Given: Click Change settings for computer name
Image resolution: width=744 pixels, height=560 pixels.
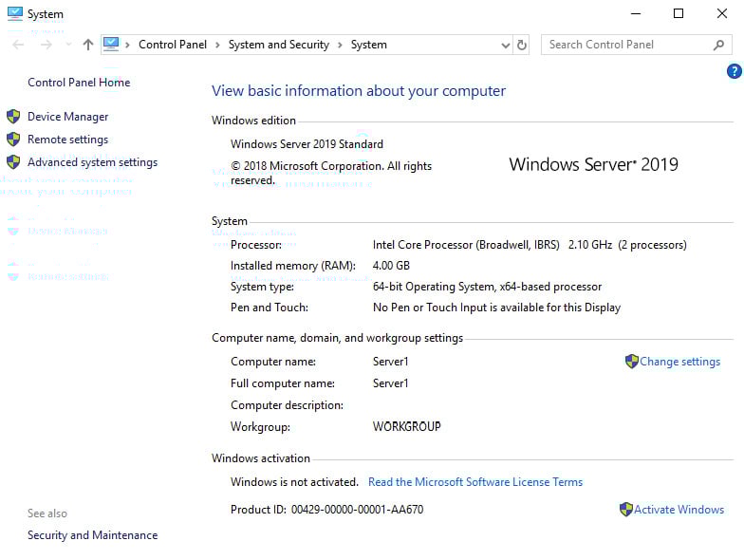Looking at the screenshot, I should (x=679, y=362).
